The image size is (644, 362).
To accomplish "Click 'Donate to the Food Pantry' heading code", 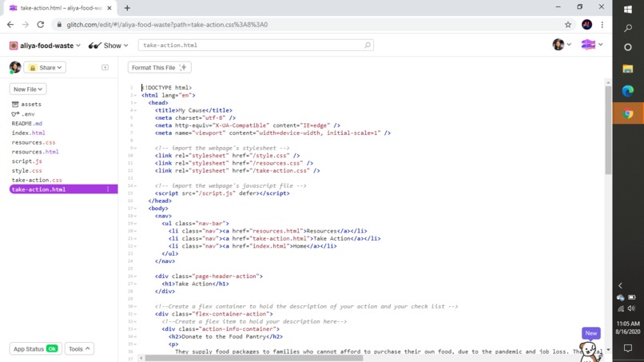I will pyautogui.click(x=224, y=336).
